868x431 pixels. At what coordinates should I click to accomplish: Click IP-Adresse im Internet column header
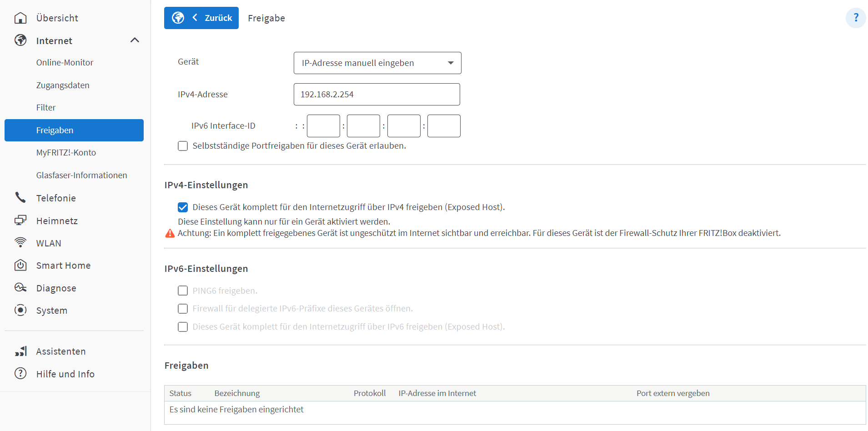[x=437, y=393]
